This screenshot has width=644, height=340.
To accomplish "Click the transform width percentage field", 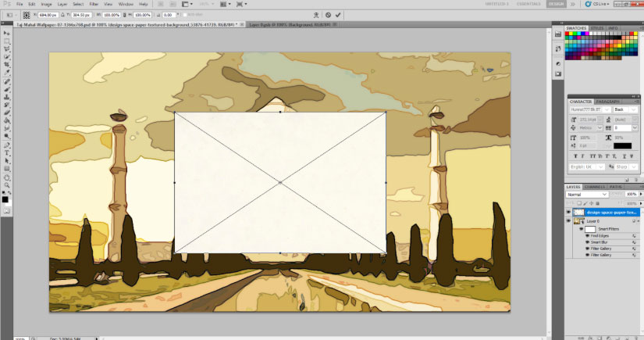I will pyautogui.click(x=112, y=14).
